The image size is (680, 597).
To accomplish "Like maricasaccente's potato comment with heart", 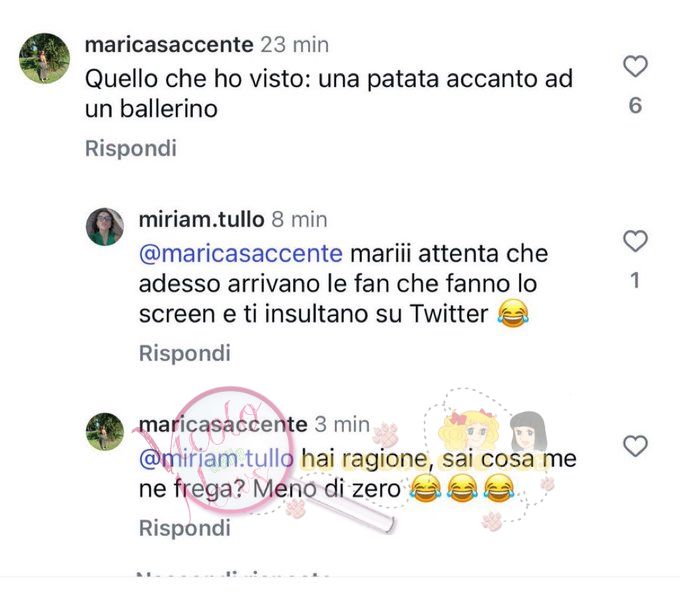I will [635, 66].
